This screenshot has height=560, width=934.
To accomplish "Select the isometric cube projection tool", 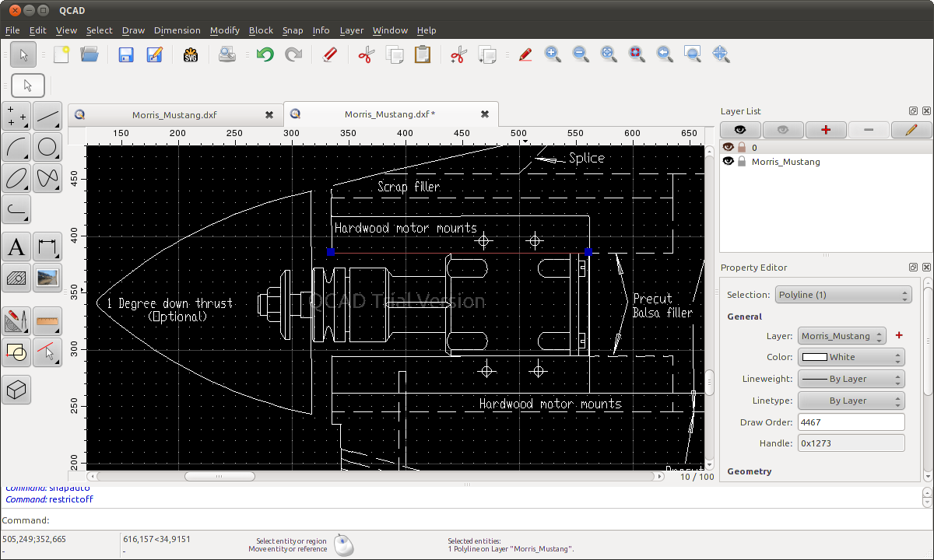I will coord(17,389).
